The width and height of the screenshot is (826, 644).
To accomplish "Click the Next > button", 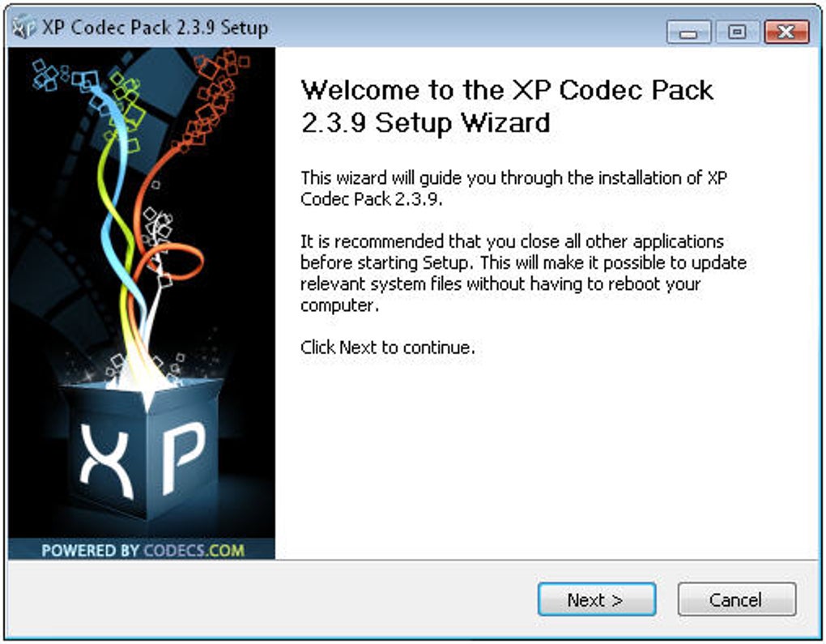I will pyautogui.click(x=597, y=599).
